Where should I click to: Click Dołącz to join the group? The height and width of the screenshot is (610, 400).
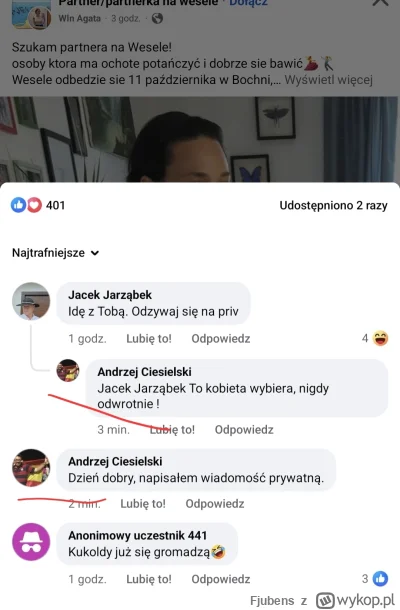click(x=248, y=3)
